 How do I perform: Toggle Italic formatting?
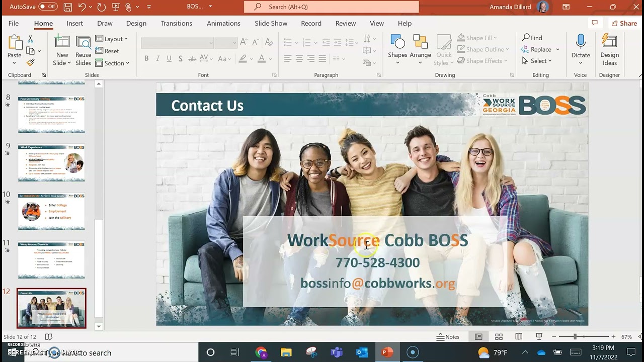pyautogui.click(x=157, y=59)
